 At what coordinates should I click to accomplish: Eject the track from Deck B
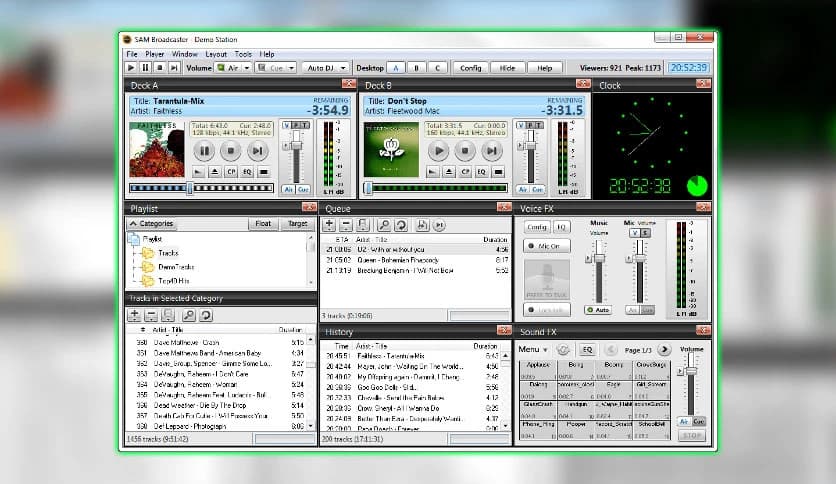coord(449,172)
